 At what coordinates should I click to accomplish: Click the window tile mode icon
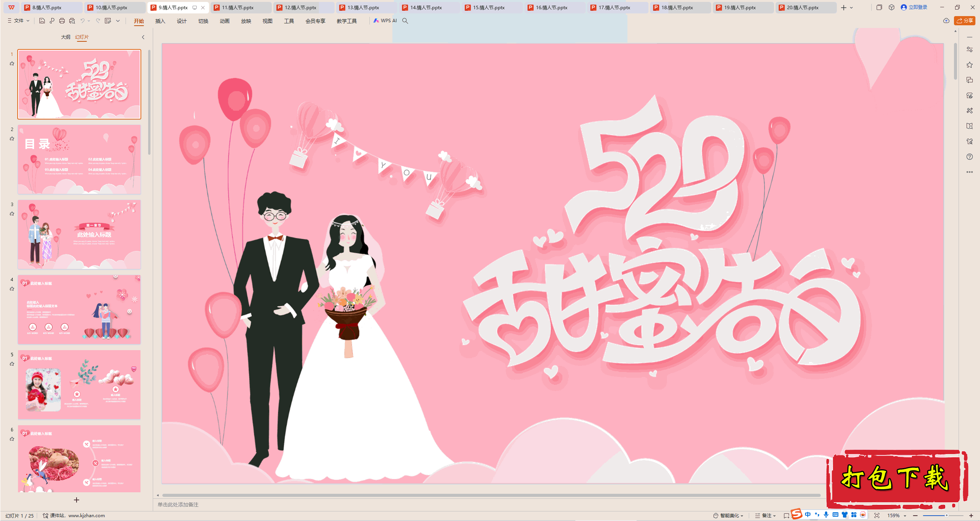879,7
